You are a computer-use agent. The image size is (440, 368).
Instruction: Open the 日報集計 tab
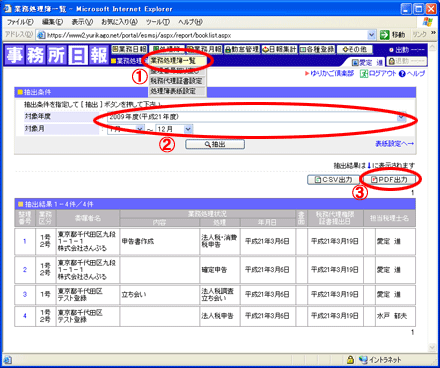(x=279, y=49)
